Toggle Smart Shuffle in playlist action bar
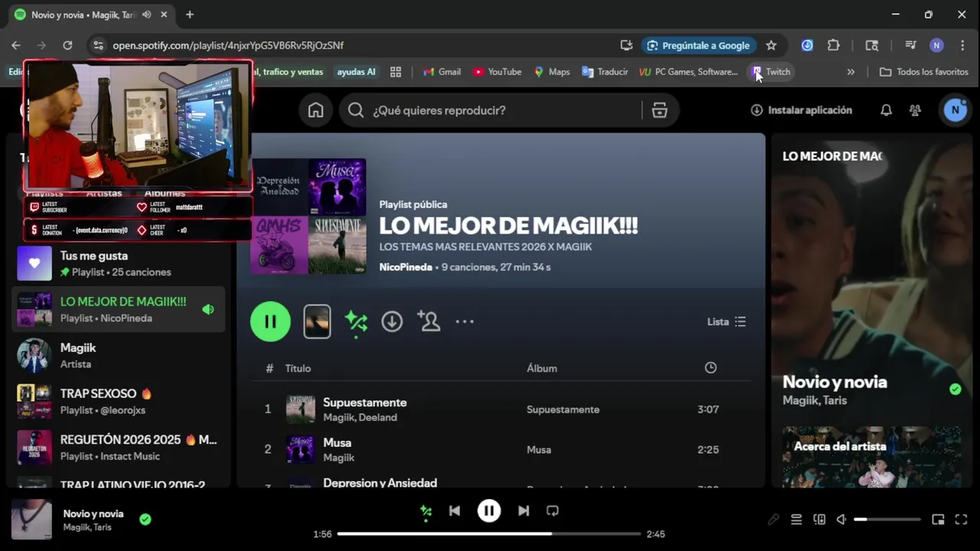Image resolution: width=980 pixels, height=551 pixels. coord(356,321)
